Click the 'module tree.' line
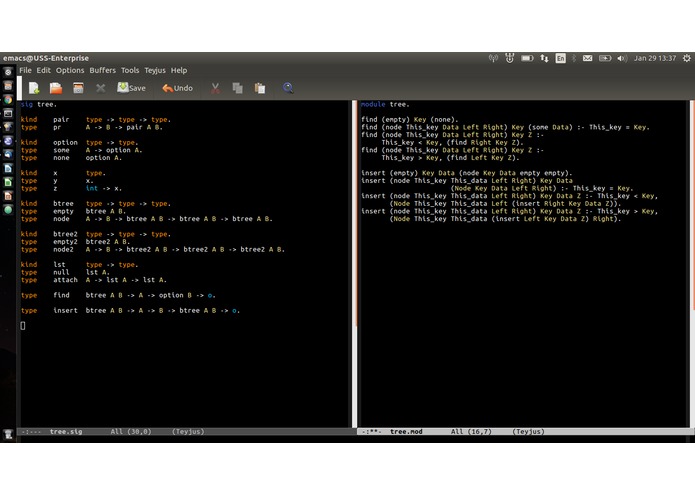The height and width of the screenshot is (494, 695). coord(385,104)
